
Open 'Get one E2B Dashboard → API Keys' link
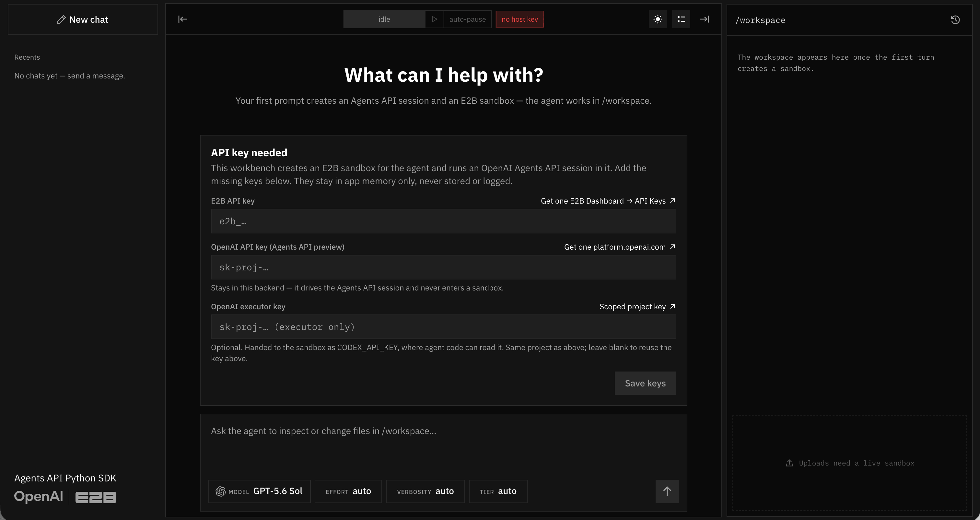point(608,201)
